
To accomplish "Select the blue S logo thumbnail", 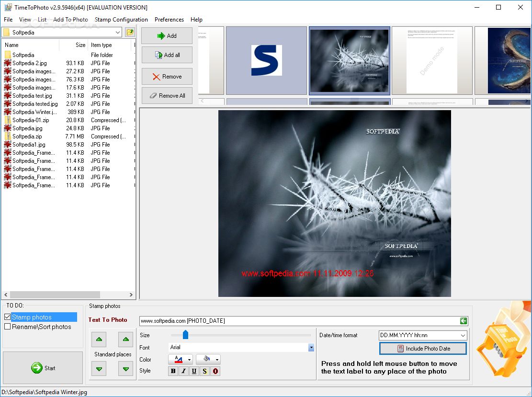I will [266, 60].
